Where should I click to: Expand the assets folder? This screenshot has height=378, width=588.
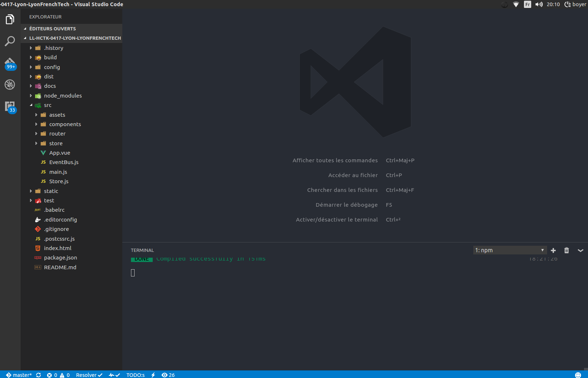71,115
